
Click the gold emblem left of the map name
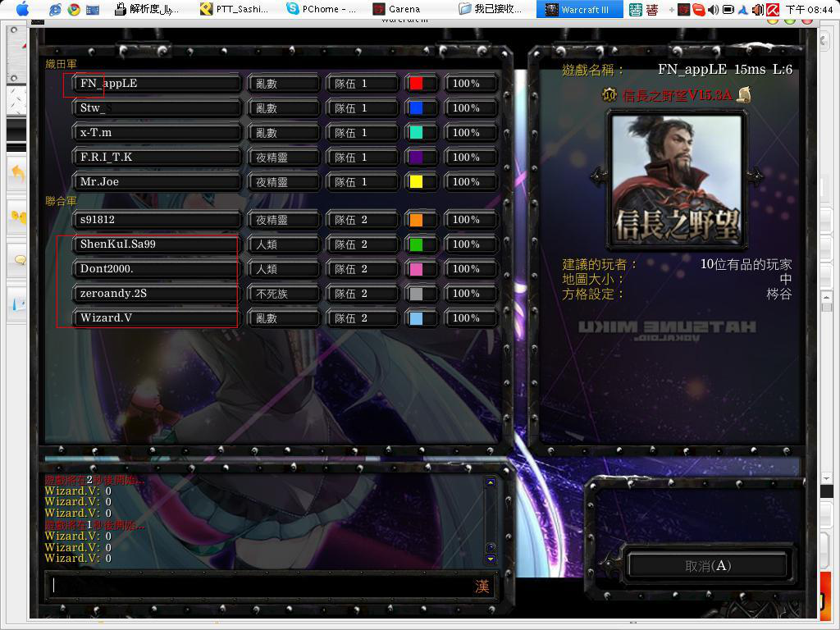[x=609, y=95]
